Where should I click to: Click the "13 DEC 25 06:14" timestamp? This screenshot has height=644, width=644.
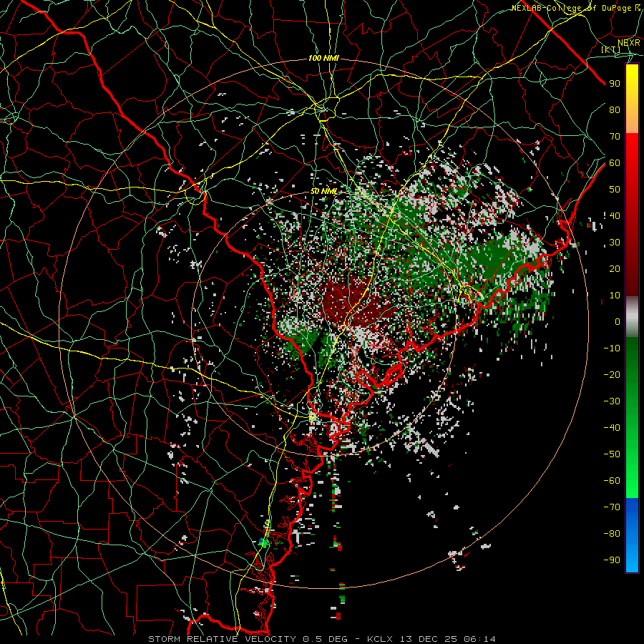[447, 639]
